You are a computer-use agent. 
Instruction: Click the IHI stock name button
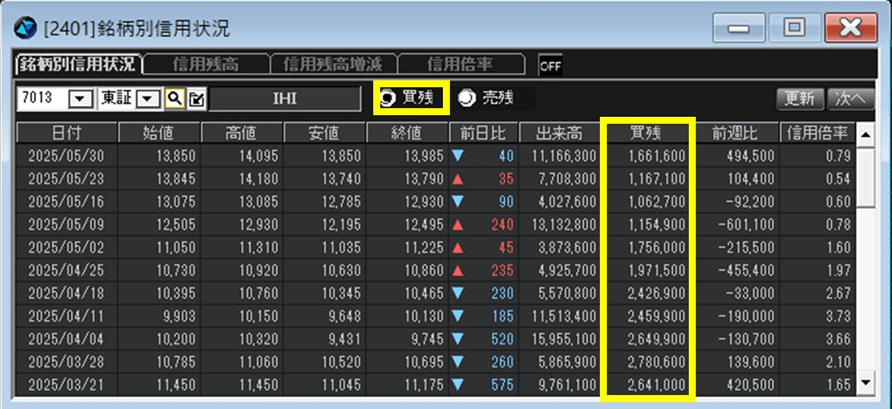285,99
